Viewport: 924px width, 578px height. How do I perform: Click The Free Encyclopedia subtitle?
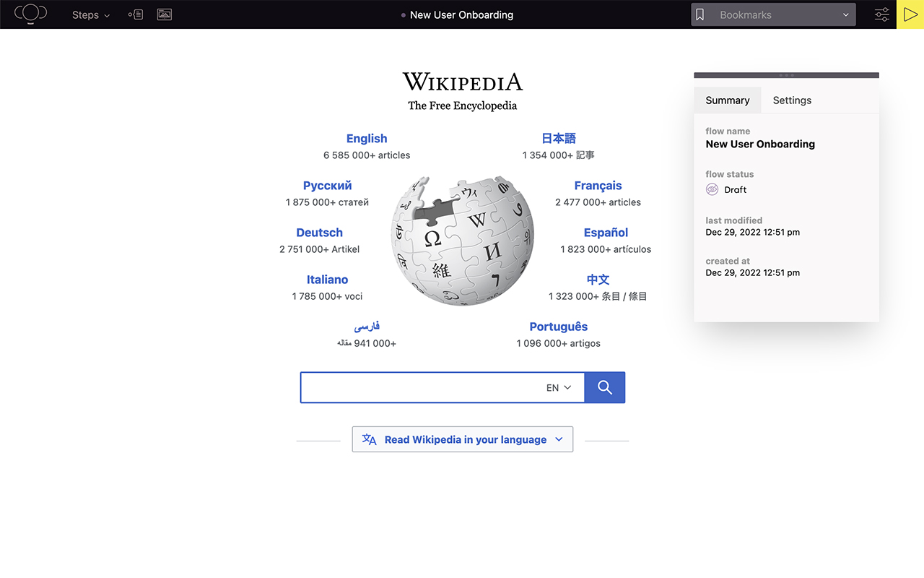(463, 105)
